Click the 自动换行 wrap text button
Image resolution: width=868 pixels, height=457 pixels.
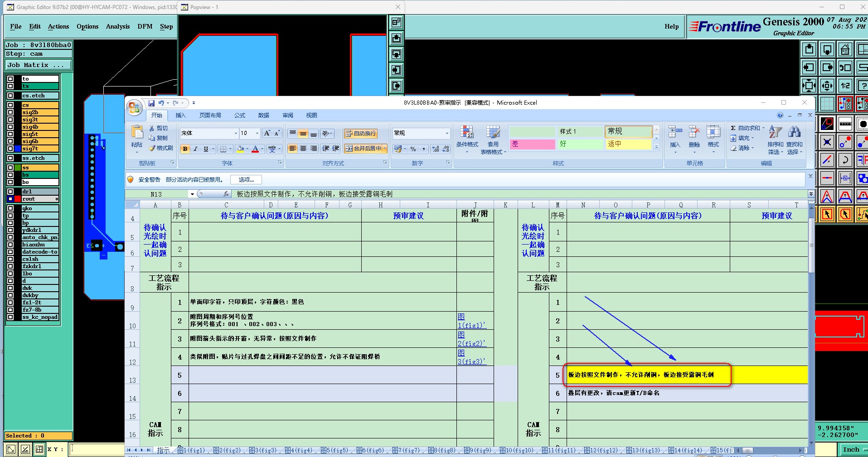click(x=360, y=133)
